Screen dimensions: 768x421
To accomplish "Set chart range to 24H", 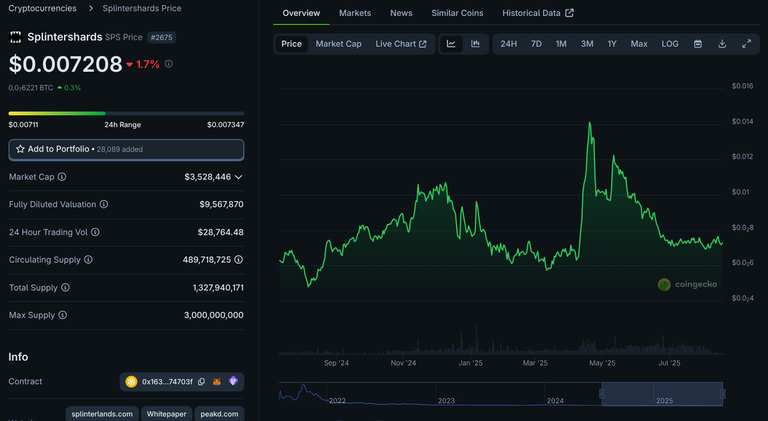I will [x=508, y=44].
